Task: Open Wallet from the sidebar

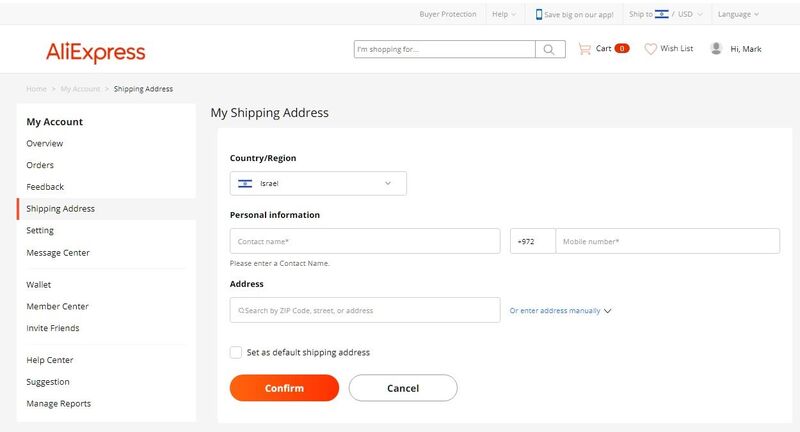Action: coord(38,285)
